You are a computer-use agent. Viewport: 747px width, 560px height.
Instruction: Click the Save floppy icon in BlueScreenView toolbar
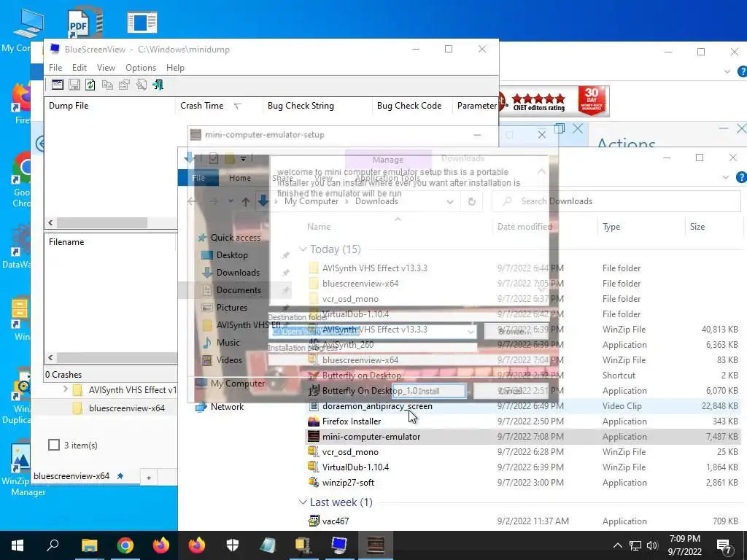(74, 85)
